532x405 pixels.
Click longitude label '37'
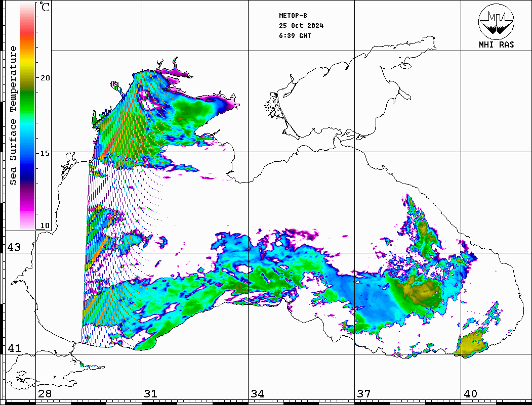[x=364, y=394]
